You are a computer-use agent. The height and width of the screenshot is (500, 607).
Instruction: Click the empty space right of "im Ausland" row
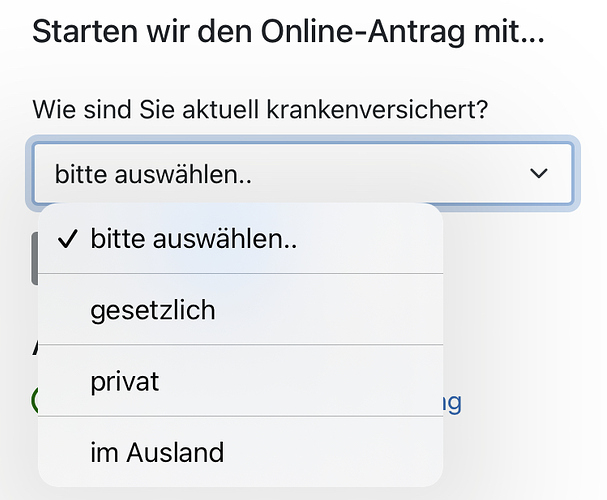(x=333, y=452)
